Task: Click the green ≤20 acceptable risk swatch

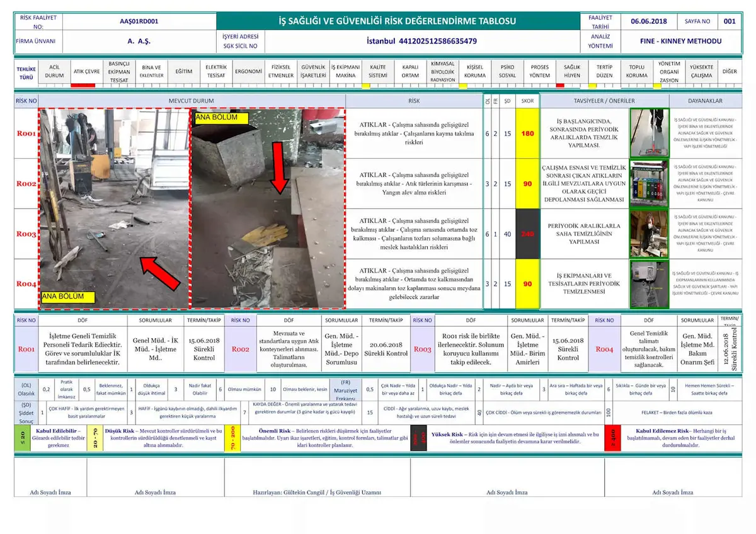Action: coord(23,439)
